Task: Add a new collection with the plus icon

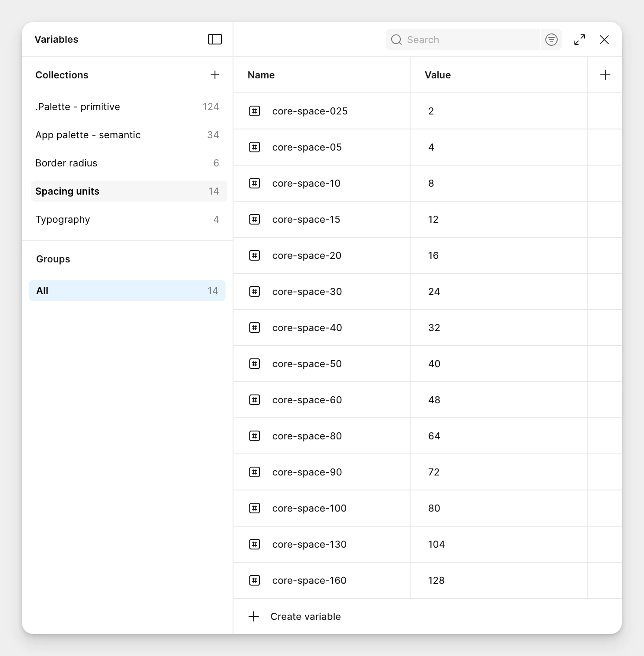Action: [215, 75]
